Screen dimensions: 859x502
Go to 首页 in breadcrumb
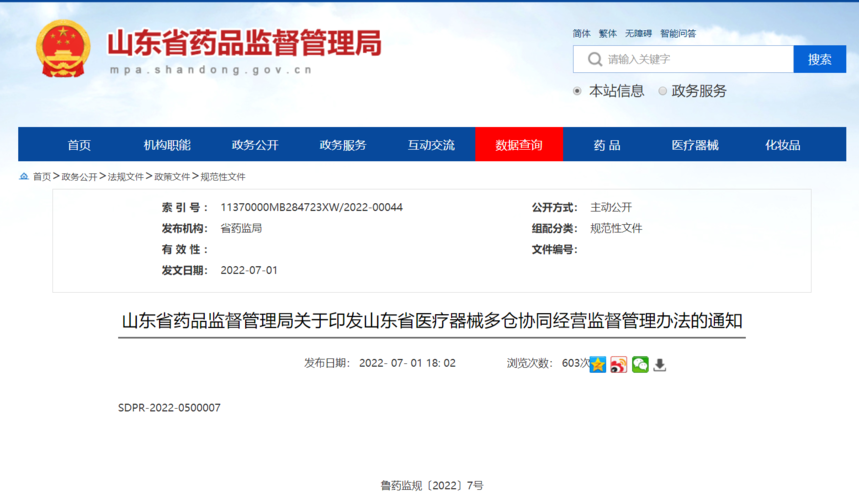click(x=42, y=176)
